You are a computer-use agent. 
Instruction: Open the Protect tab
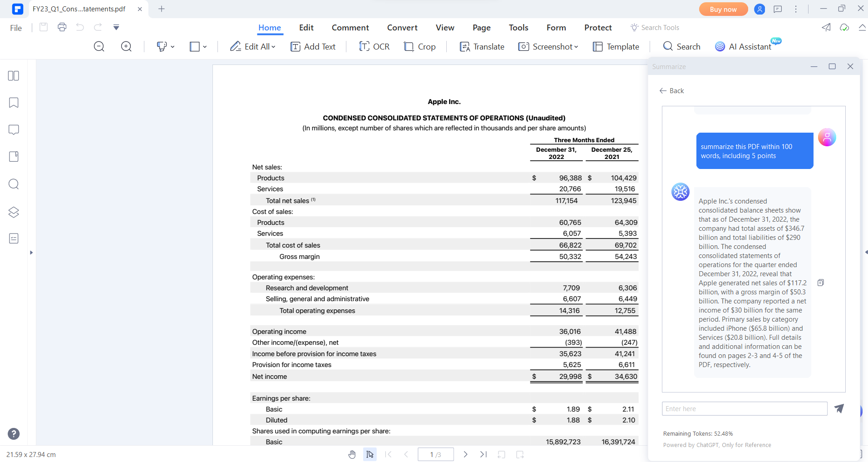597,28
